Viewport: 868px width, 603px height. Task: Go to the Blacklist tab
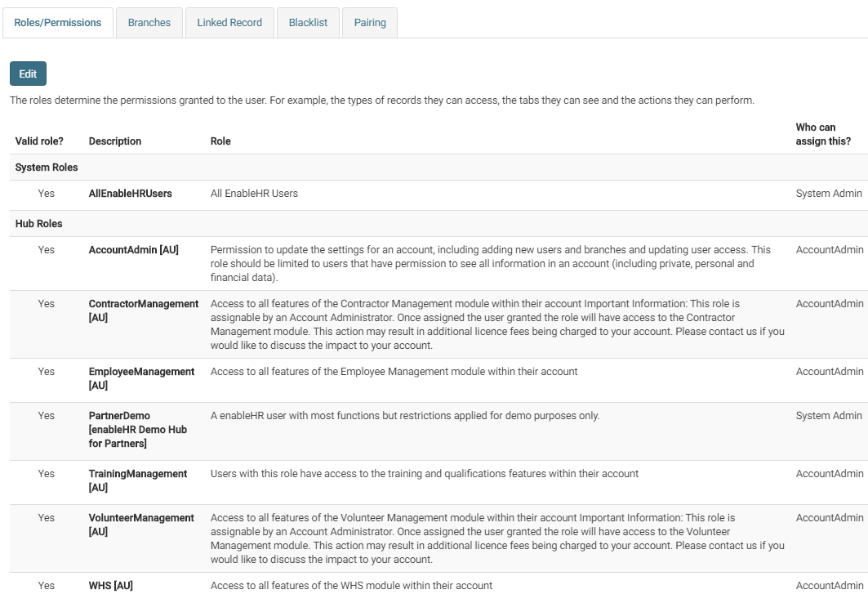coord(308,23)
